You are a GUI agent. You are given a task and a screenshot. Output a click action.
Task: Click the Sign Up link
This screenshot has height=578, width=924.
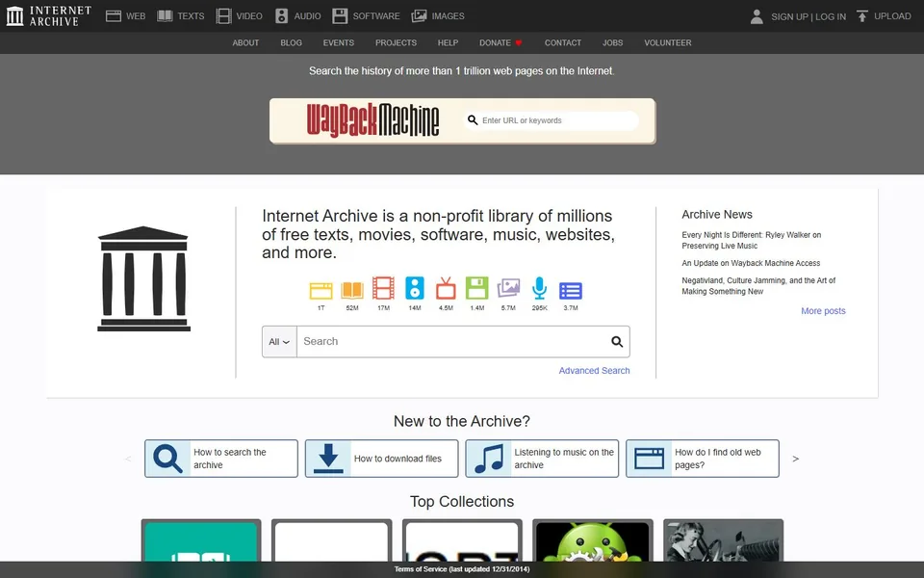point(789,16)
